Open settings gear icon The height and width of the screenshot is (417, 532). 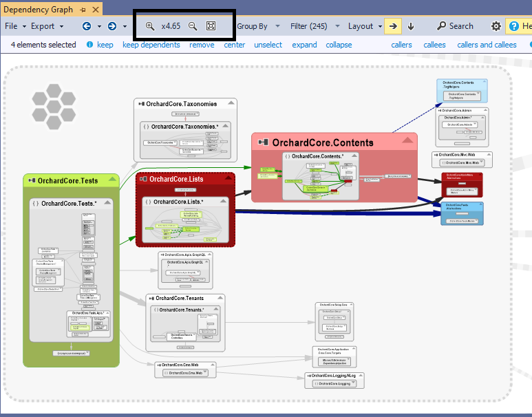[x=496, y=26]
